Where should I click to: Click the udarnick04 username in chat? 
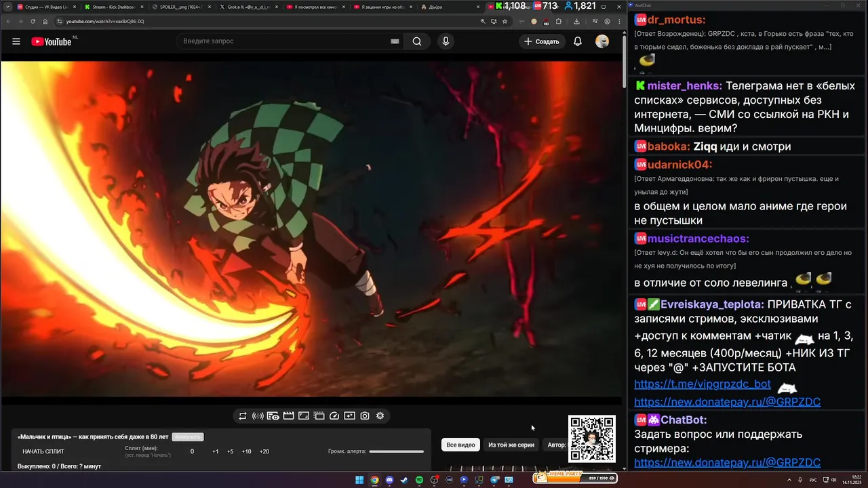click(x=679, y=165)
